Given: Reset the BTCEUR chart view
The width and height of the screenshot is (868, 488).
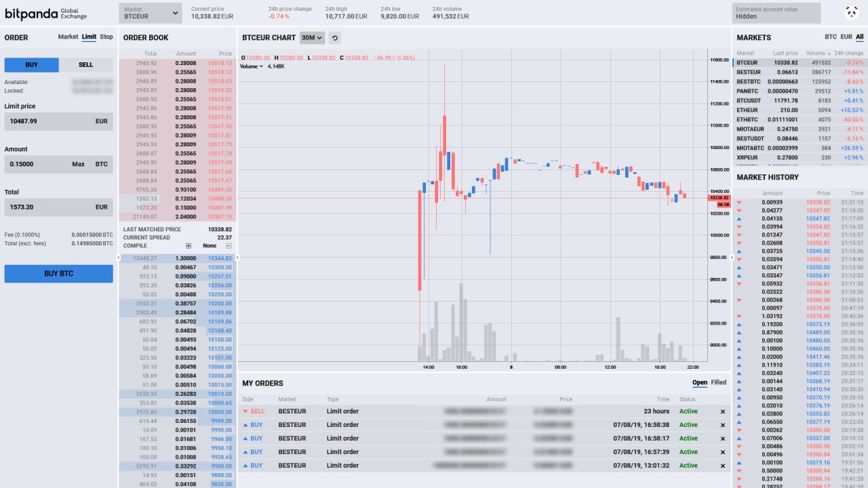Looking at the screenshot, I should pos(335,38).
